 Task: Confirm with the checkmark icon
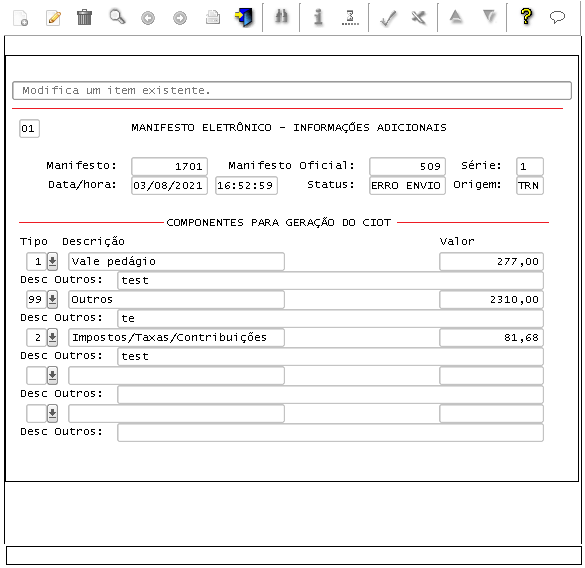coord(388,18)
